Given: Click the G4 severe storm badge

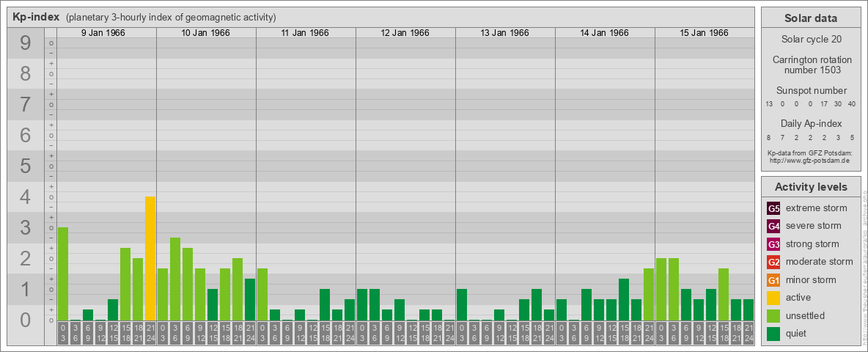Looking at the screenshot, I should point(774,227).
